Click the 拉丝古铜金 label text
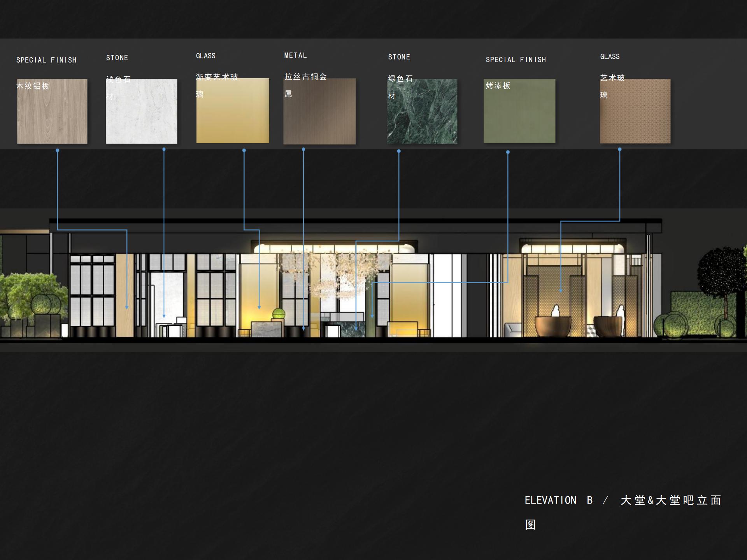Image resolution: width=747 pixels, height=560 pixels. pos(305,77)
